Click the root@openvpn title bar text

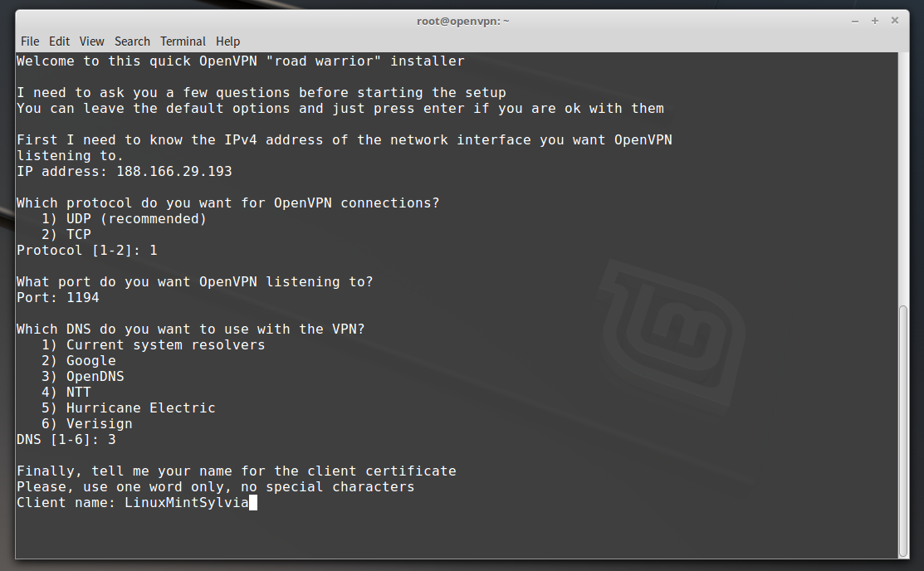pos(462,21)
